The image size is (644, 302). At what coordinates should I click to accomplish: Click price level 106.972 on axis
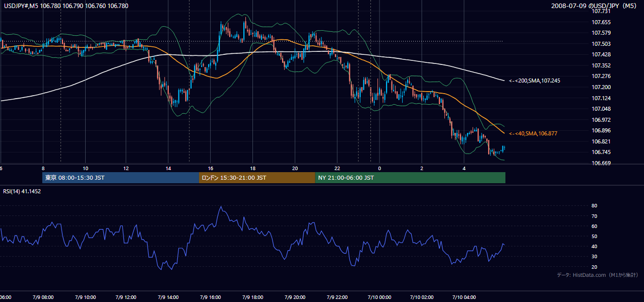pyautogui.click(x=601, y=120)
